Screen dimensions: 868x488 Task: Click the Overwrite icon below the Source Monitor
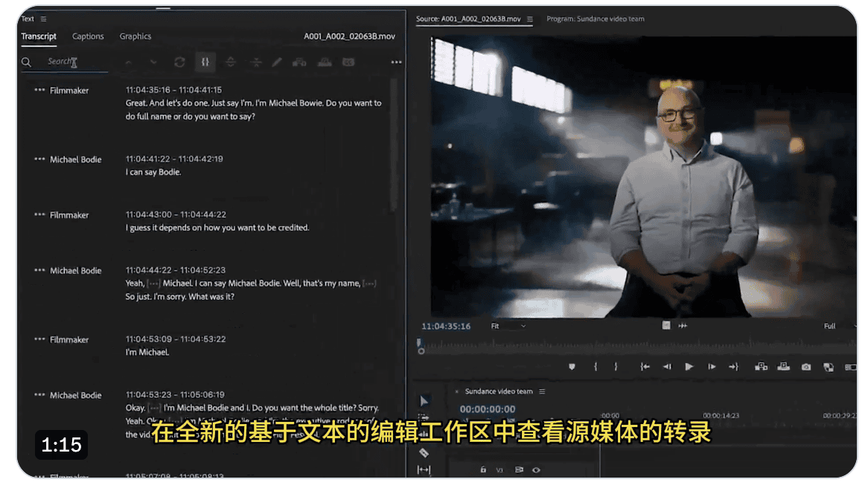coord(782,367)
